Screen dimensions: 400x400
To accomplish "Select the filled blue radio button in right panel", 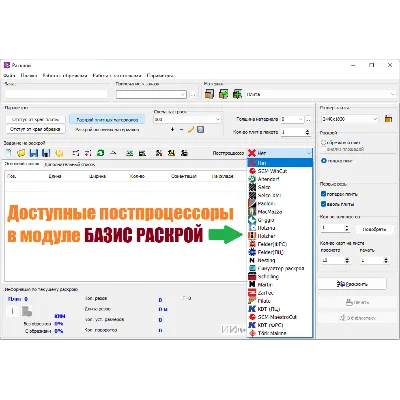I will tap(323, 161).
